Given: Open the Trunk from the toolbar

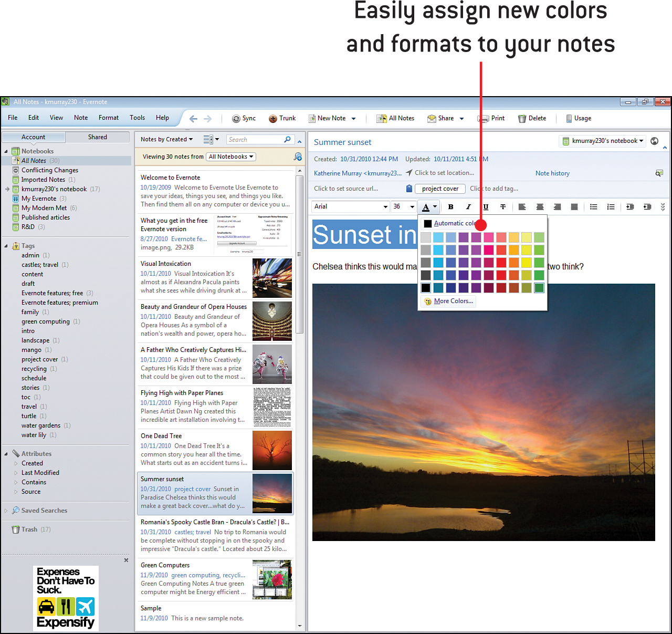Looking at the screenshot, I should coord(282,119).
